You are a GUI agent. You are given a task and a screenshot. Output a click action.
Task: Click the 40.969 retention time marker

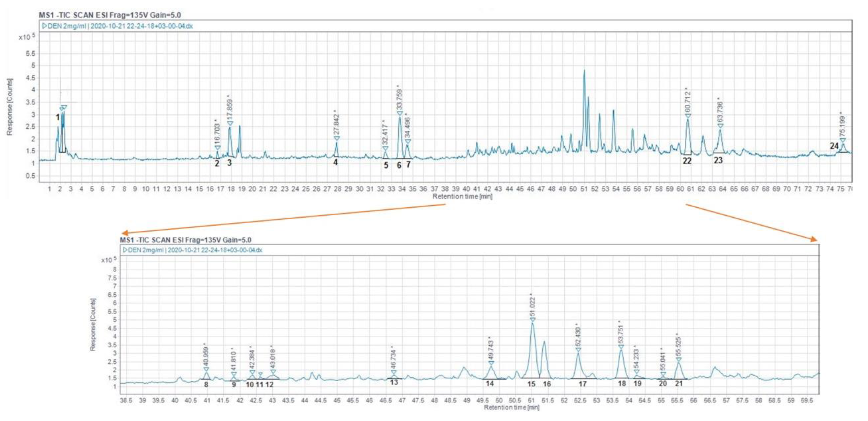pyautogui.click(x=206, y=369)
